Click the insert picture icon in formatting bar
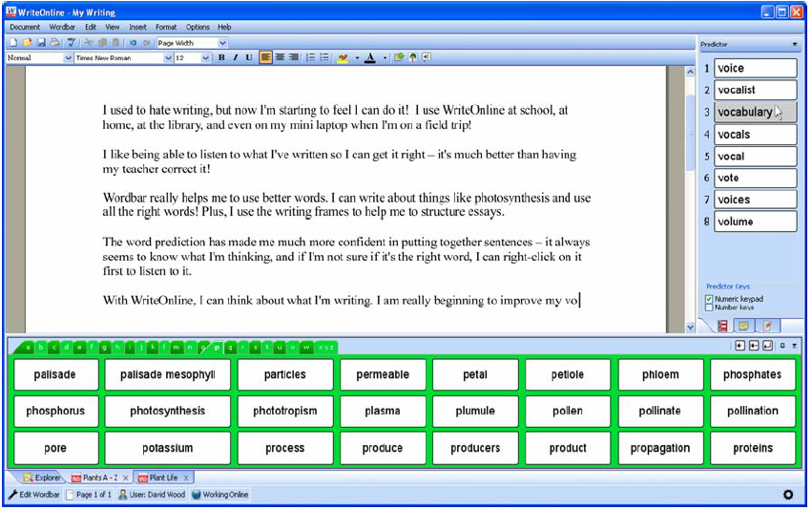The width and height of the screenshot is (812, 510). (x=399, y=57)
